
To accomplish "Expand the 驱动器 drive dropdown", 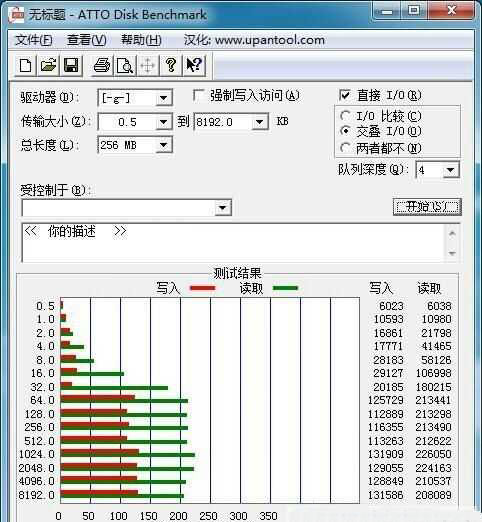I will [163, 98].
